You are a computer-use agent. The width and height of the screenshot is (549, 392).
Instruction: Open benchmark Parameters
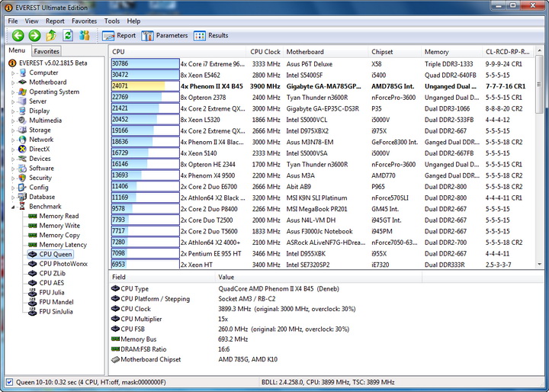tap(165, 35)
